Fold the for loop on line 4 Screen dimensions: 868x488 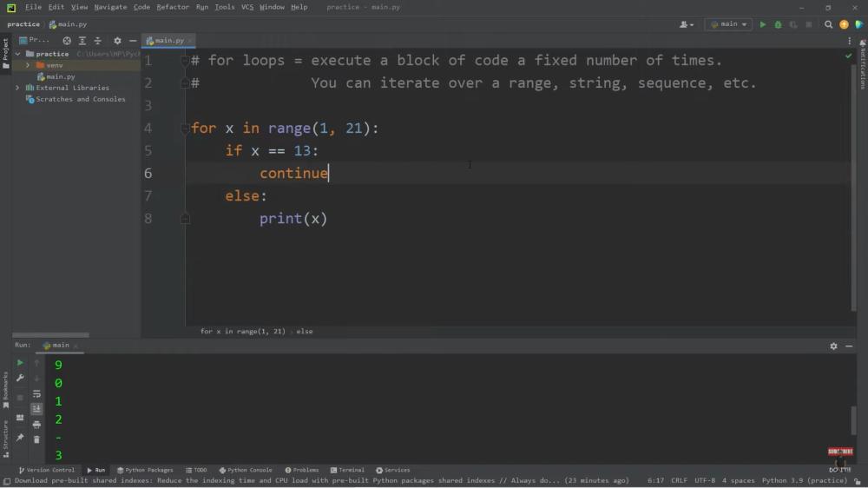185,129
